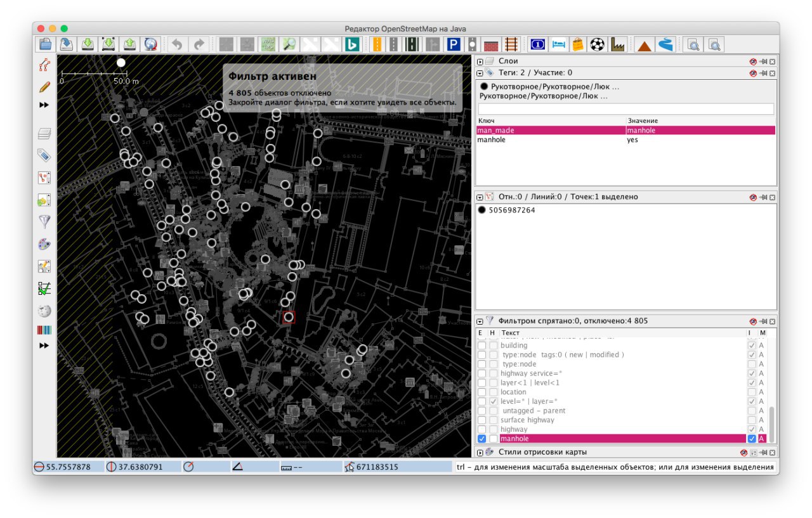Toggle the Layers dialog sidebar icon
Screen dimensions: 812x518
(x=44, y=133)
